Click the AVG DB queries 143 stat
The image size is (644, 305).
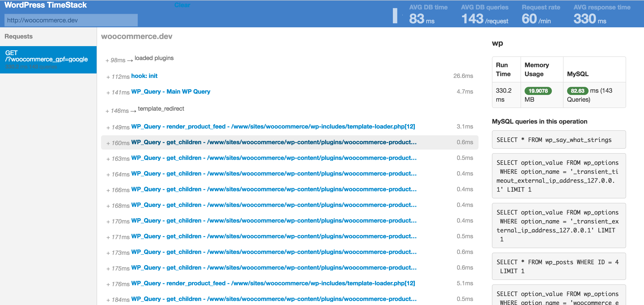click(x=485, y=14)
